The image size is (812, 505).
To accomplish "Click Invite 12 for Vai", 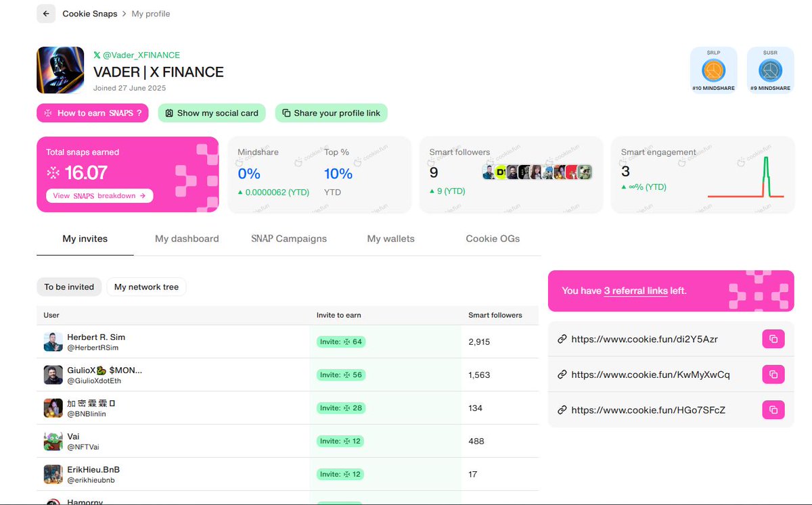I will [341, 441].
